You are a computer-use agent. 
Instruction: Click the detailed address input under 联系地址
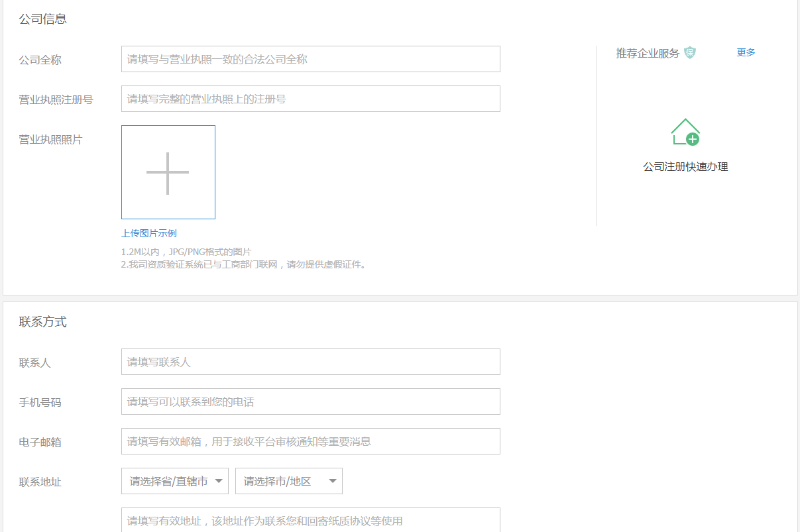coord(310,521)
